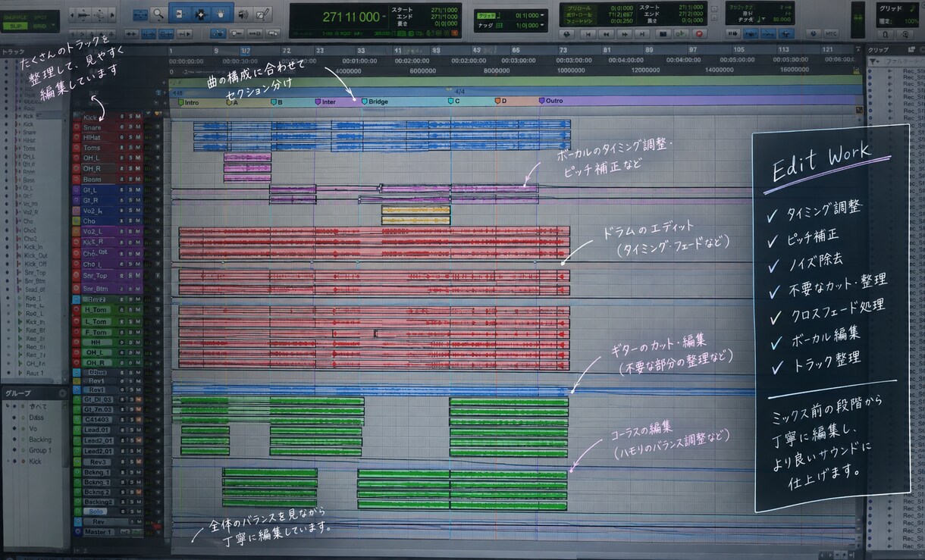The width and height of the screenshot is (925, 560).
Task: Switch to SPOT edit mode
Action: (39, 17)
